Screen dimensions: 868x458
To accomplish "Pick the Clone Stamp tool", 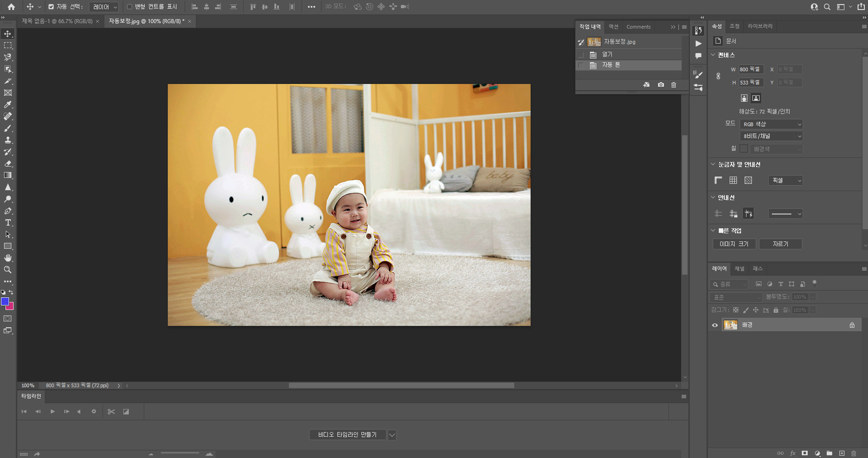I will (x=8, y=140).
